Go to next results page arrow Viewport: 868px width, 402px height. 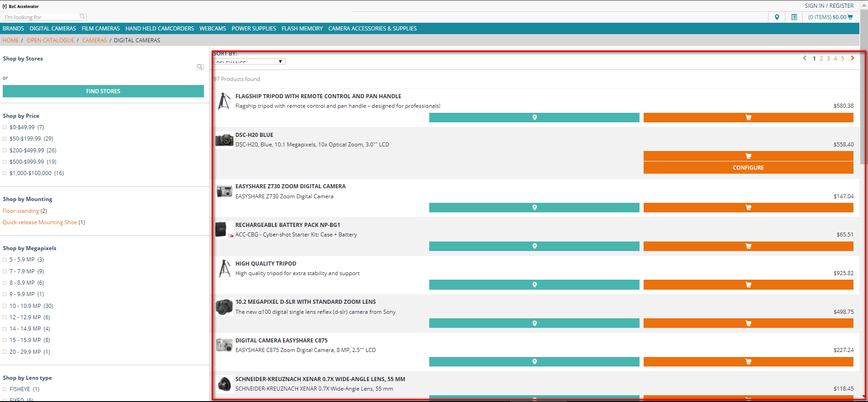[x=853, y=58]
